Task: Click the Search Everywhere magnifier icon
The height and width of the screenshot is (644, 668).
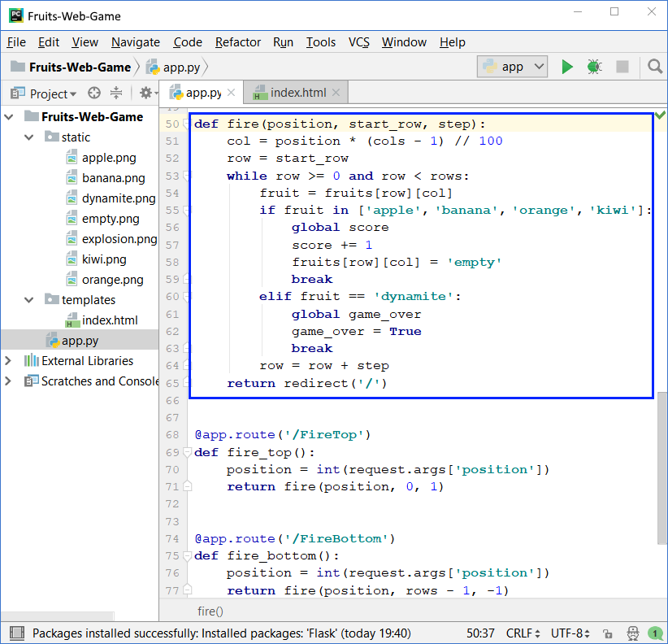Action: coord(654,67)
